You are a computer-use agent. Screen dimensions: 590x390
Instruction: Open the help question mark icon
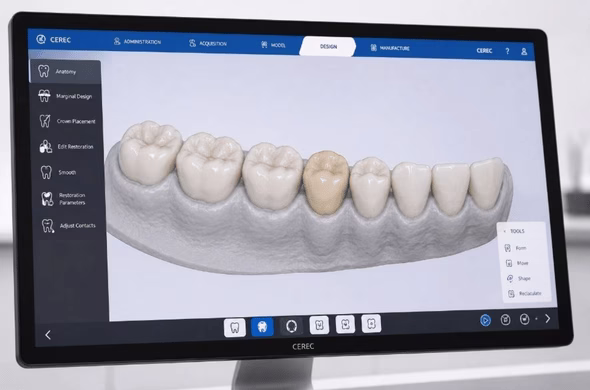tap(507, 51)
